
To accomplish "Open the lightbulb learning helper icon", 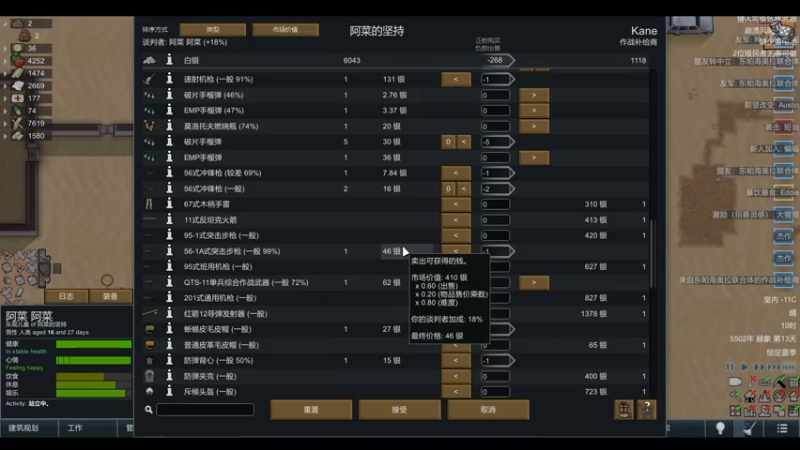I will 720,429.
